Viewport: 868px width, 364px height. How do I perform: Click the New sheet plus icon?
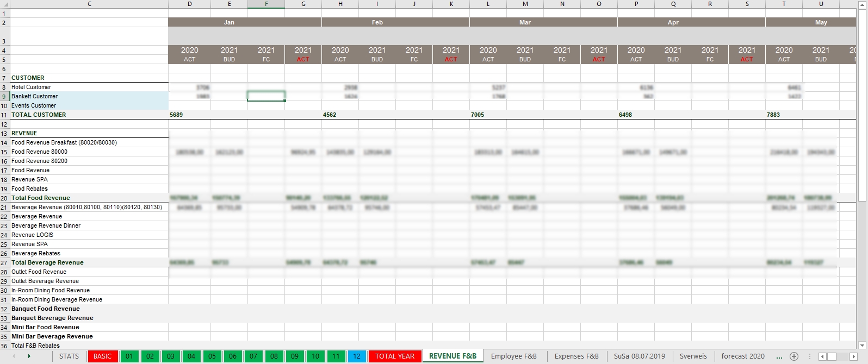pos(794,356)
